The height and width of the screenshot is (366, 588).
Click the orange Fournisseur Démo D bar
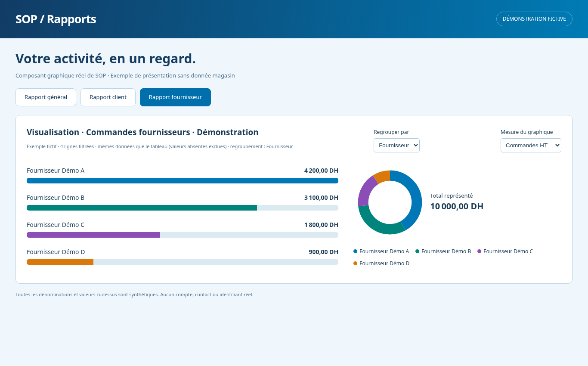coord(60,262)
